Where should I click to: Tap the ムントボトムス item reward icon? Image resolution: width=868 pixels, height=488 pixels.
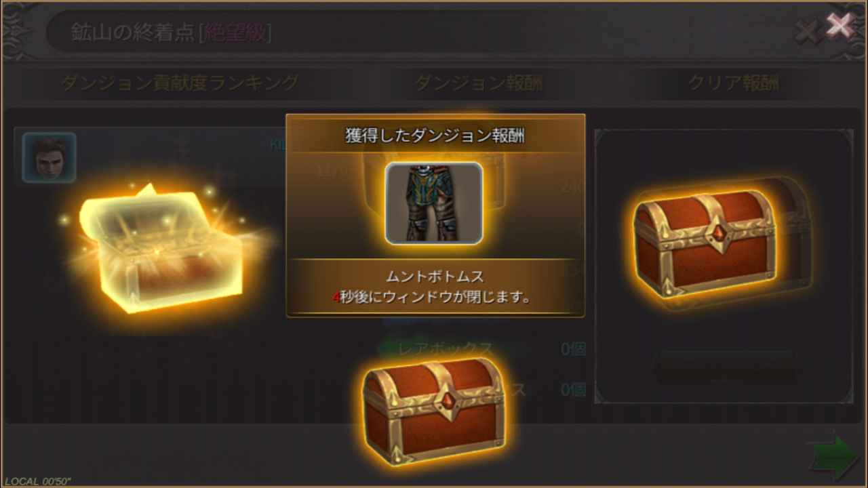[434, 203]
